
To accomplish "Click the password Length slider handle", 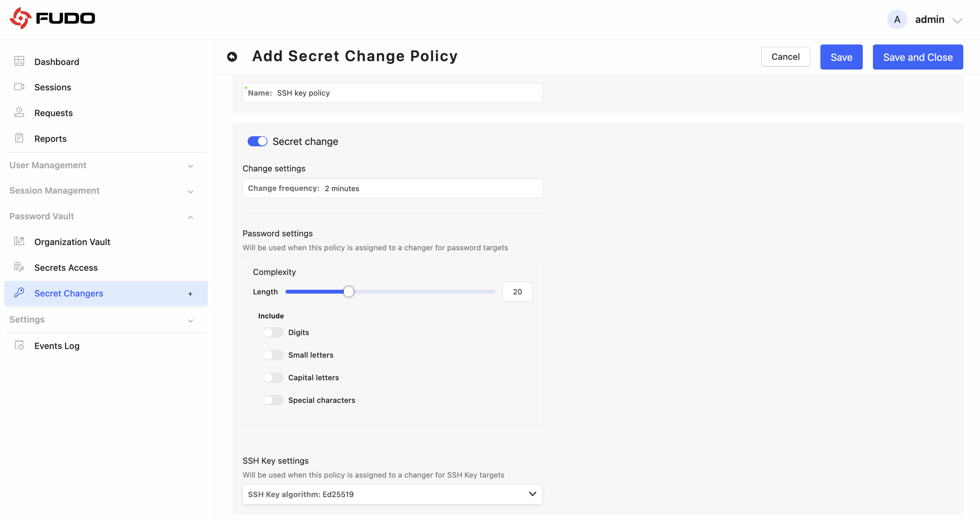I will point(348,292).
